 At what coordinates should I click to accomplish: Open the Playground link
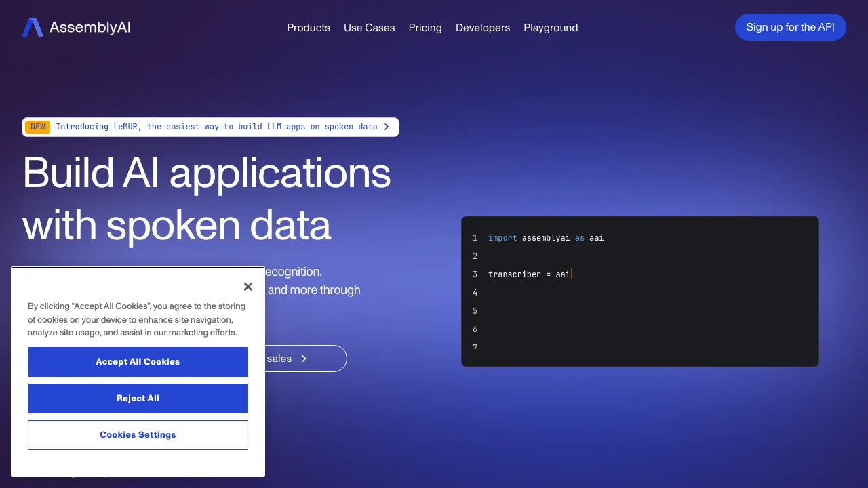pyautogui.click(x=551, y=28)
